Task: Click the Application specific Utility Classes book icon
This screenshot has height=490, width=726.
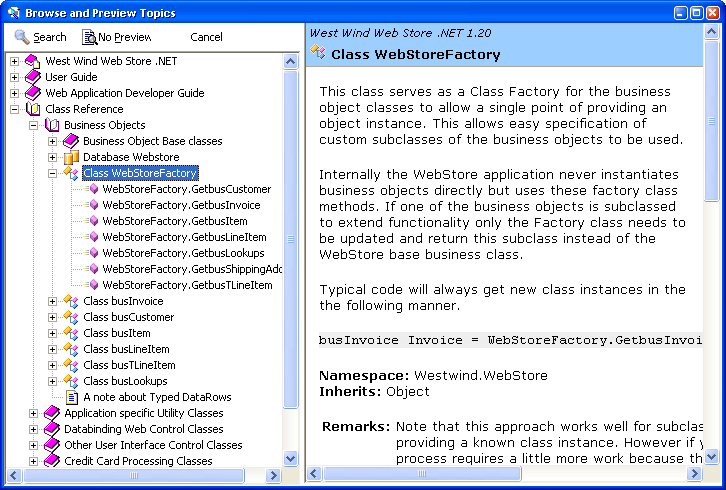Action: point(52,413)
